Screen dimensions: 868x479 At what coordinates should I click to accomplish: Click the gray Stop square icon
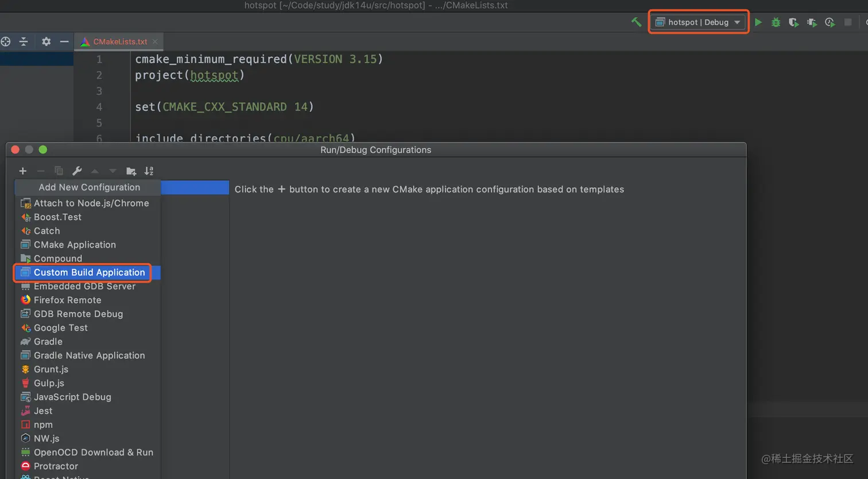click(x=847, y=22)
